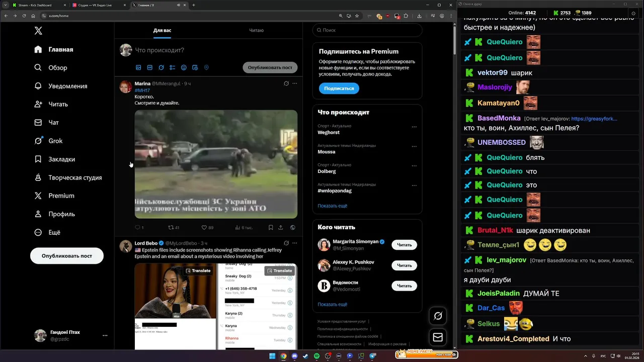Reload the page in Chrome
The width and height of the screenshot is (644, 362).
point(24,16)
